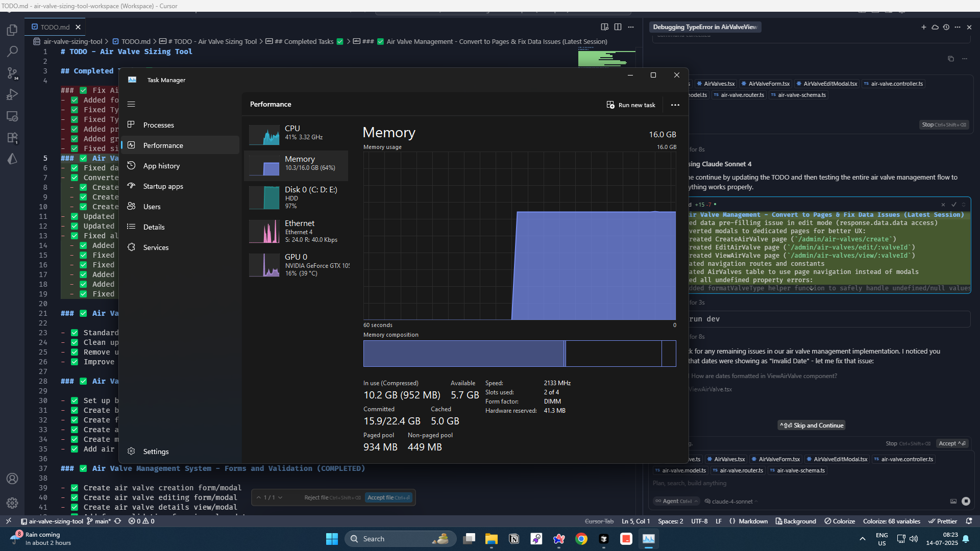Open Google Chrome from the taskbar
Viewport: 980px width, 551px height.
point(581,539)
